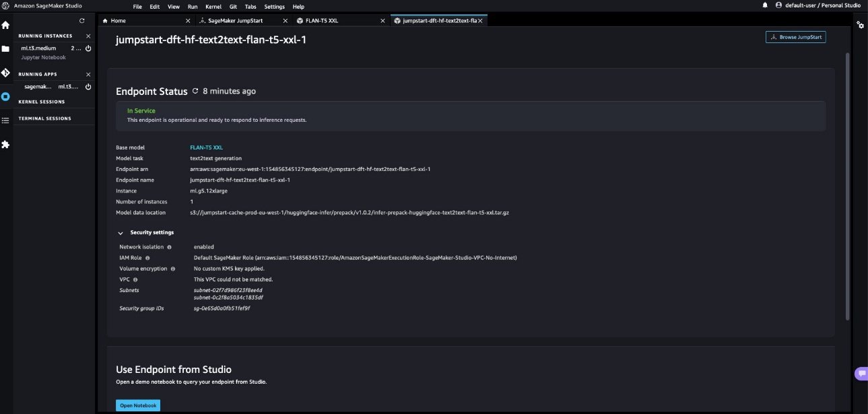Screen dimensions: 868x414
Task: Click the VPC info icon
Action: click(x=135, y=279)
